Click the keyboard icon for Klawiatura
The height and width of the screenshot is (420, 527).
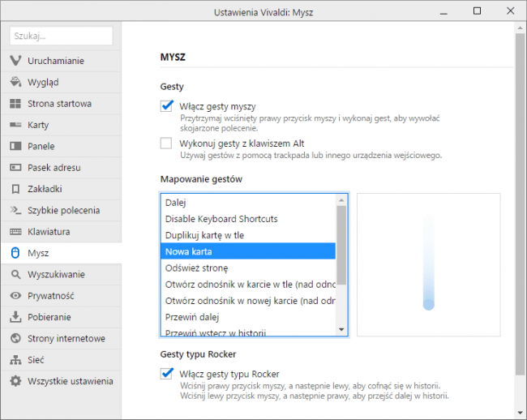(15, 232)
